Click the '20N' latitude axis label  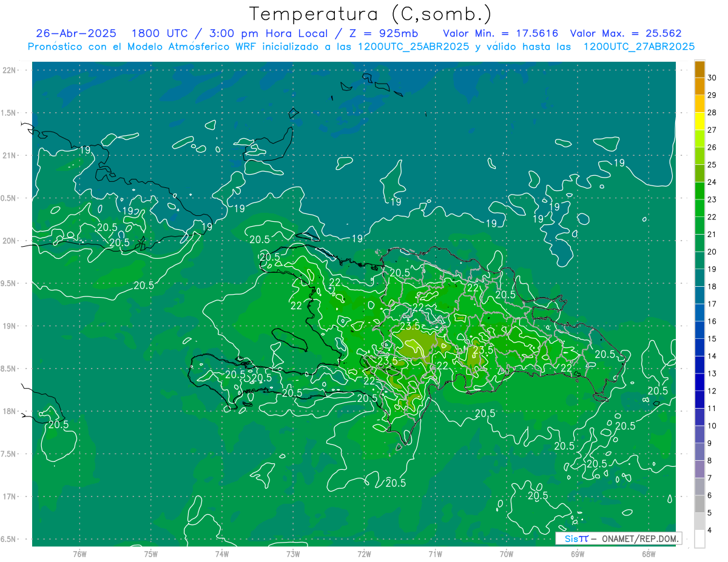(x=10, y=241)
